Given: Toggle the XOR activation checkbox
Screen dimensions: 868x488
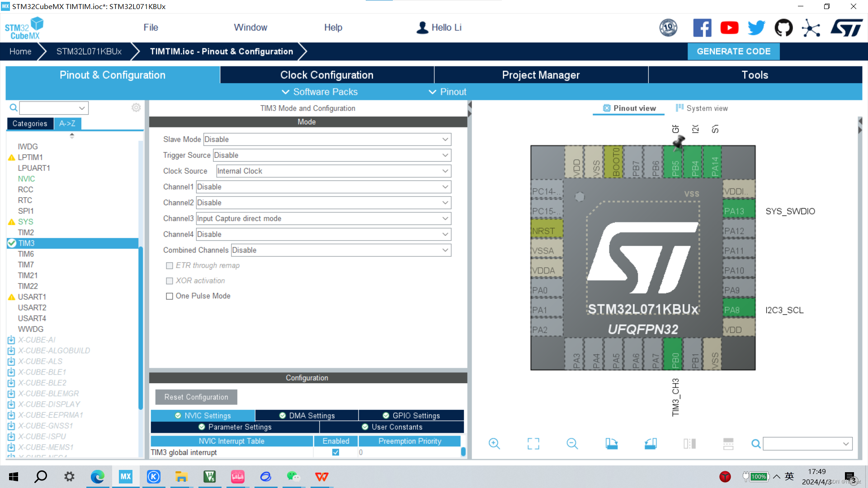Looking at the screenshot, I should (170, 281).
